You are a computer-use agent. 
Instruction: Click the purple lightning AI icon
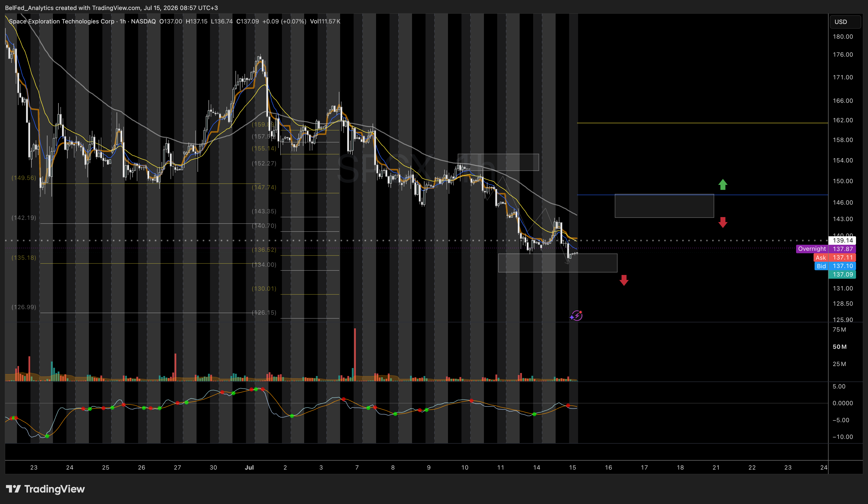576,315
